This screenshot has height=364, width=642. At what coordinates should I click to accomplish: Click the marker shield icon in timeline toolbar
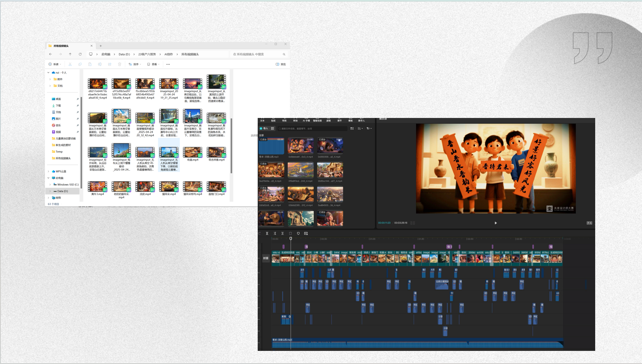(298, 233)
